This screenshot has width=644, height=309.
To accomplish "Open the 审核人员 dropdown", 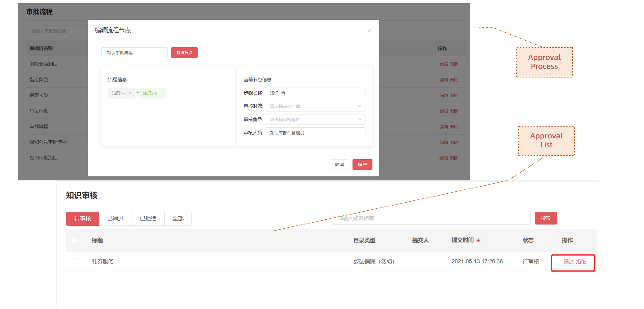I will (315, 133).
